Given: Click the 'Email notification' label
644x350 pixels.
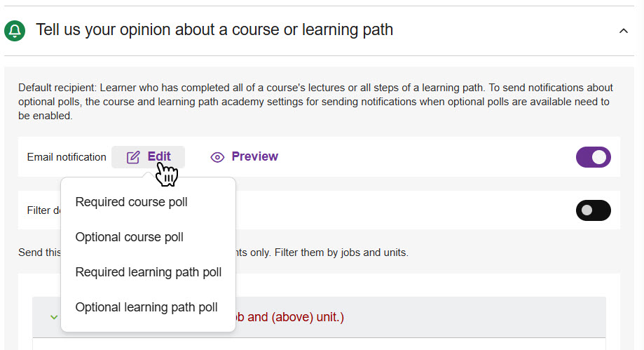Looking at the screenshot, I should click(67, 157).
